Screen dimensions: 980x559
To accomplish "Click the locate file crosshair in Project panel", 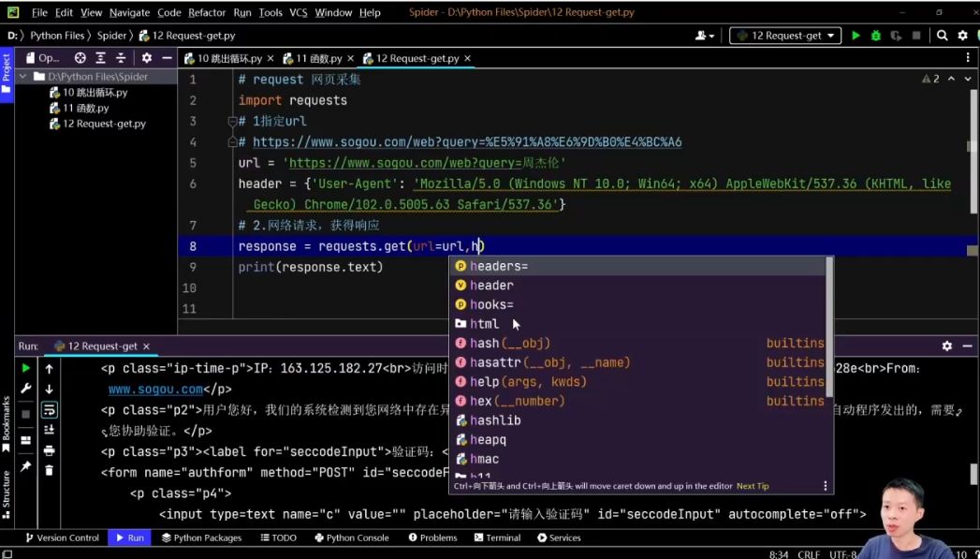I will (80, 58).
